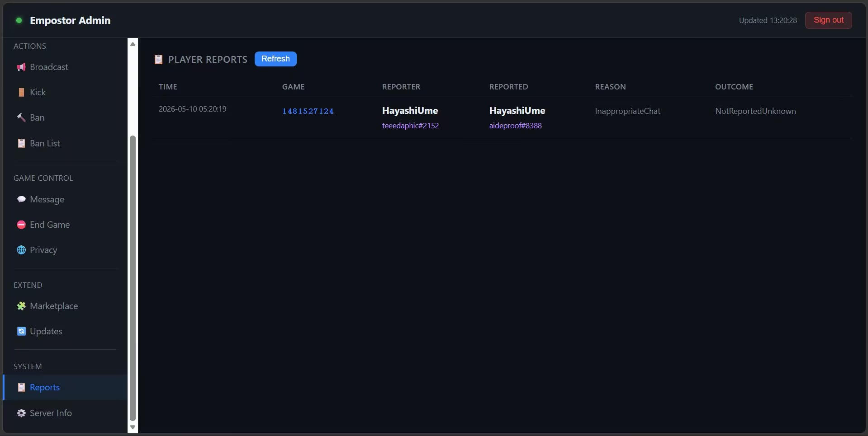Screen dimensions: 868x436
Task: Open the Ban menu label
Action: click(x=37, y=117)
